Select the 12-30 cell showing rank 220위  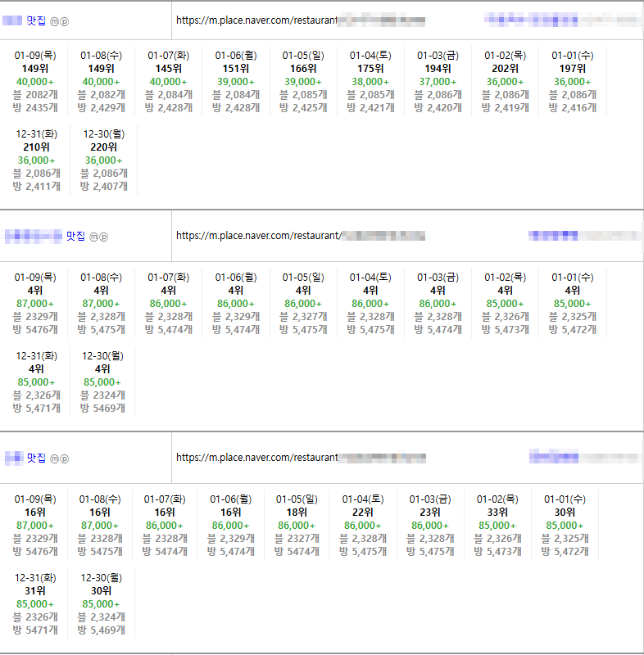[x=103, y=160]
